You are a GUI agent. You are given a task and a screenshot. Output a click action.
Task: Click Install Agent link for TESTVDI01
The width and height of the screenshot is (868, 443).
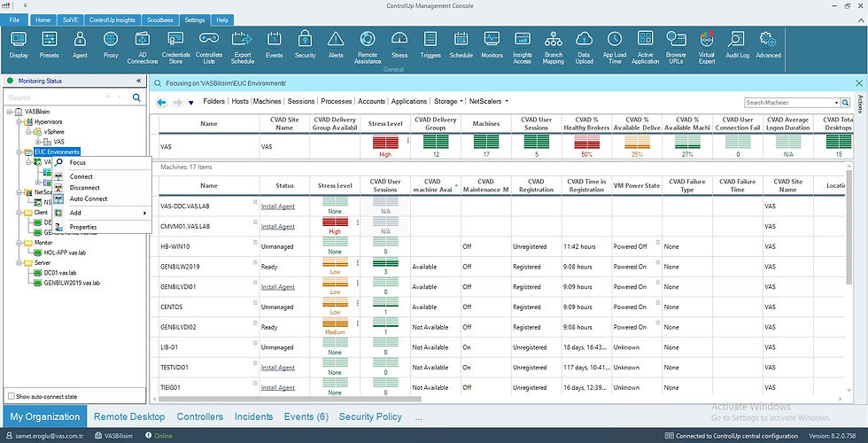point(278,368)
